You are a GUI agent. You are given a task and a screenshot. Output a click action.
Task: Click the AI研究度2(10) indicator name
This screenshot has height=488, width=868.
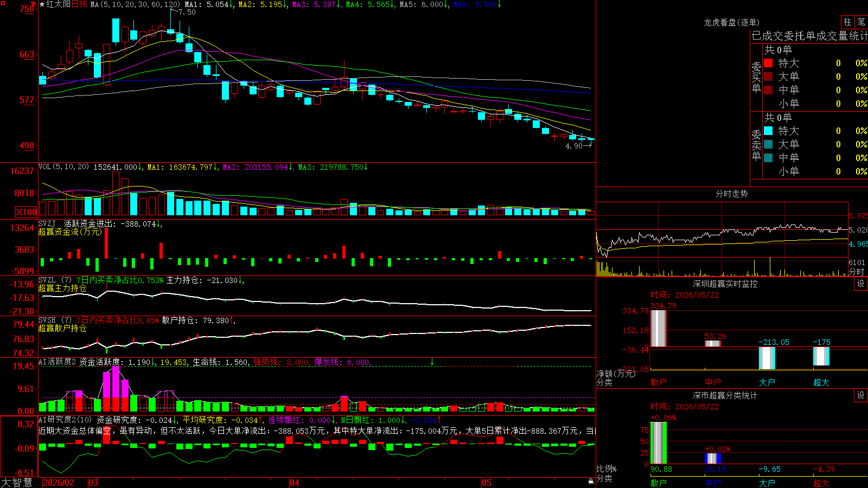pyautogui.click(x=65, y=420)
